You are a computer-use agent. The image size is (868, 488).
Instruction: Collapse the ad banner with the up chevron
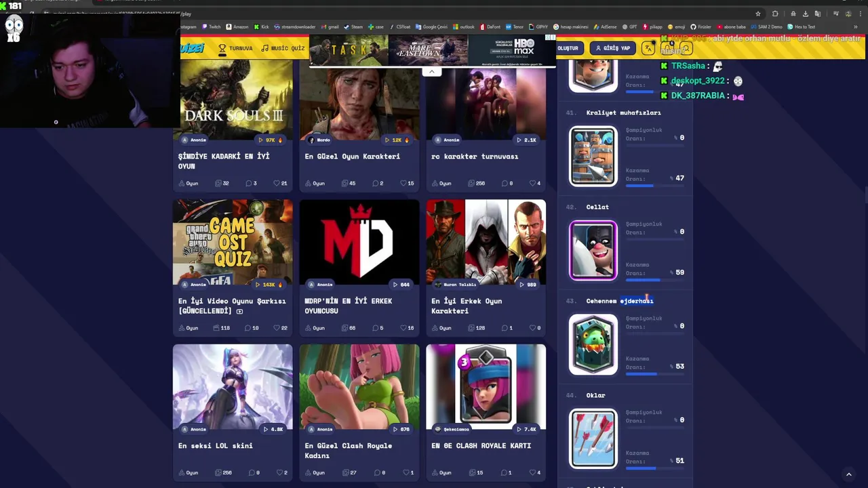431,71
